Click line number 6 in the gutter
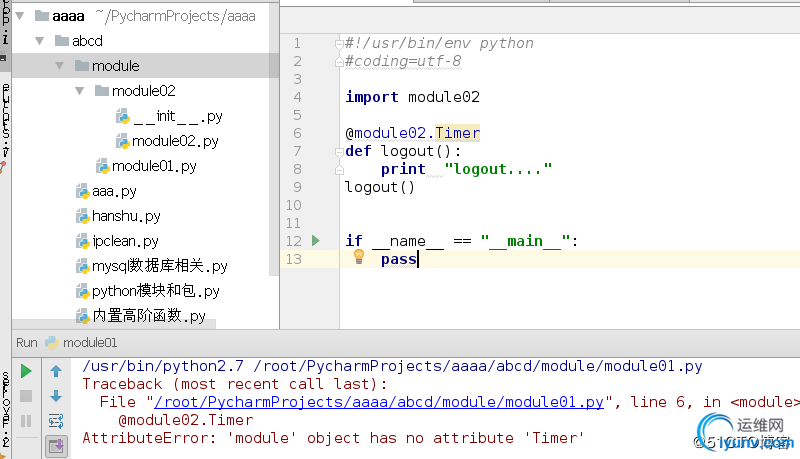Screen dimensions: 800x459 [x=297, y=133]
